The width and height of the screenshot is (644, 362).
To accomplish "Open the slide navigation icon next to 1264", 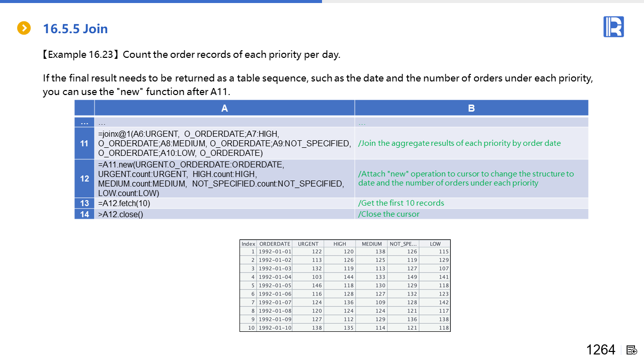I will (x=632, y=350).
